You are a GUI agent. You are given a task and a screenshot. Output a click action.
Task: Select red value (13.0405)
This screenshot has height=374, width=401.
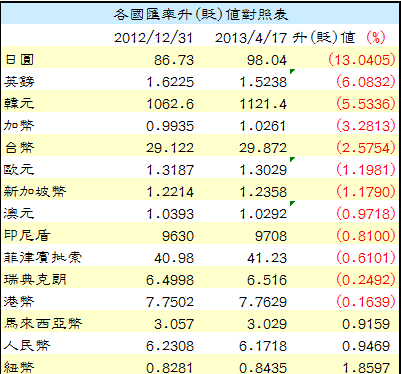tap(362, 60)
